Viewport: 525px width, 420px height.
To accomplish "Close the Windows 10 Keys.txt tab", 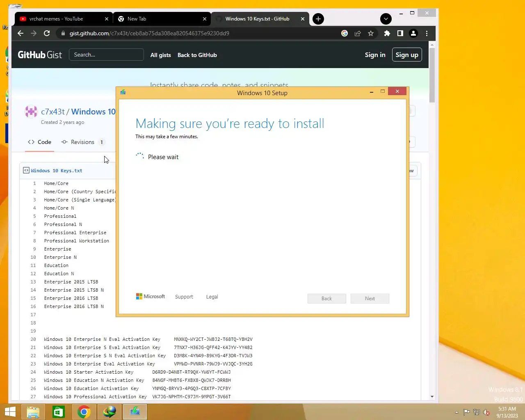I will pyautogui.click(x=303, y=19).
